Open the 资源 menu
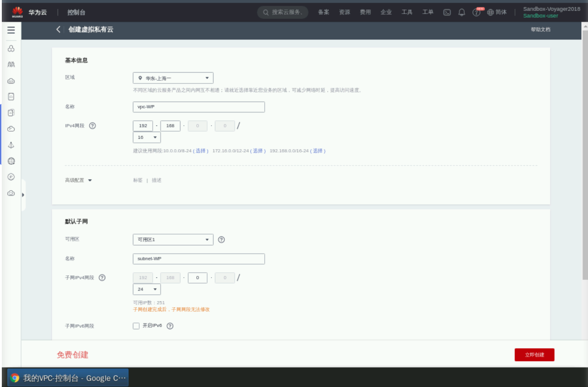Screen dimensions: 588x387 [x=345, y=12]
